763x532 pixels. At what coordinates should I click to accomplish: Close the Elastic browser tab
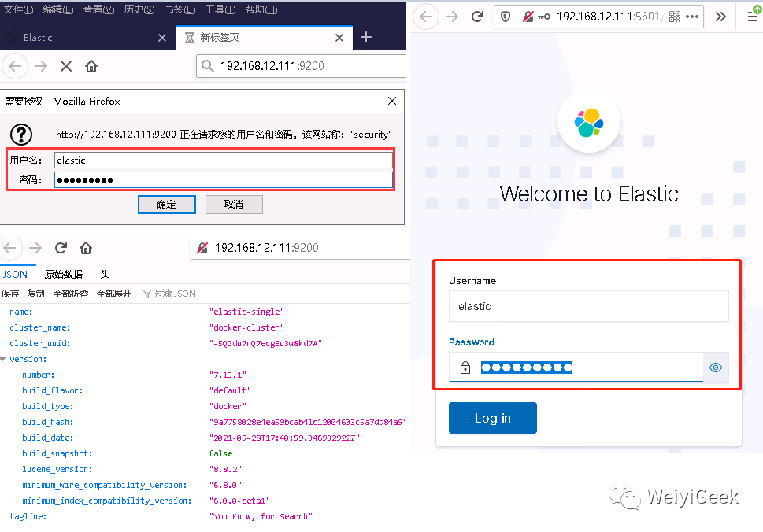pos(162,38)
